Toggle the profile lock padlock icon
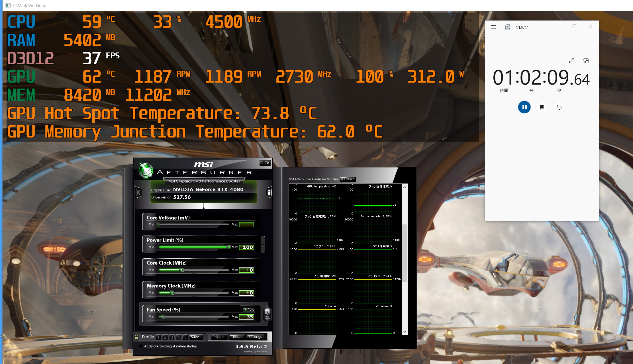The width and height of the screenshot is (633, 364). 136,337
